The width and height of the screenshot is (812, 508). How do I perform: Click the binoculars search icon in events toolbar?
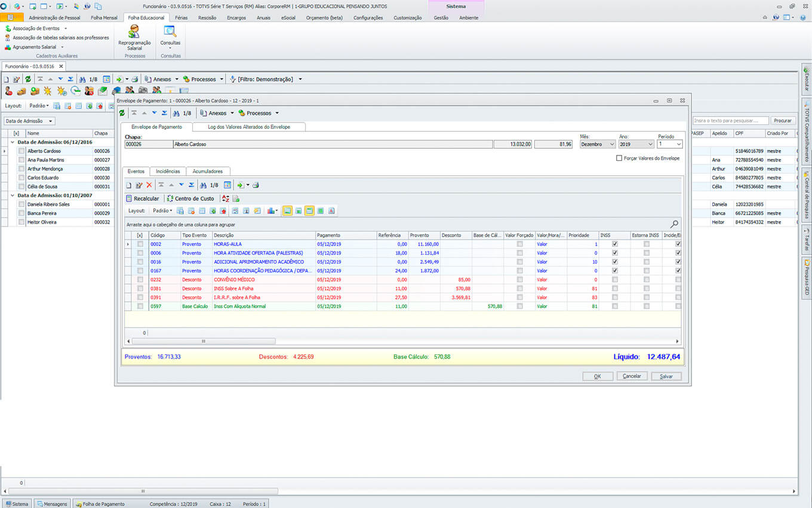[x=204, y=185]
